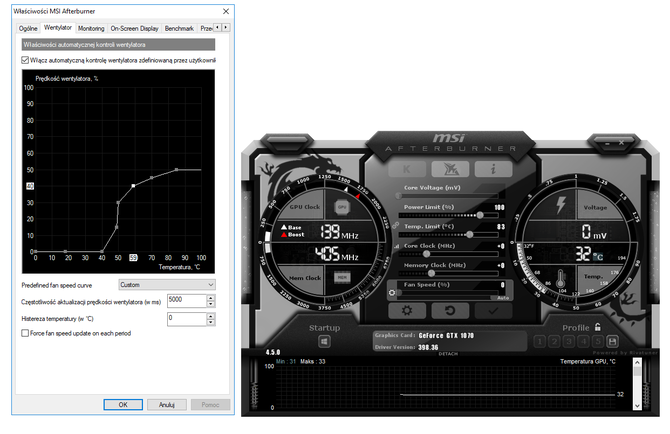Viewport: 670px width, 434px height.
Task: Click the Memory Clock slider handle
Action: click(431, 273)
